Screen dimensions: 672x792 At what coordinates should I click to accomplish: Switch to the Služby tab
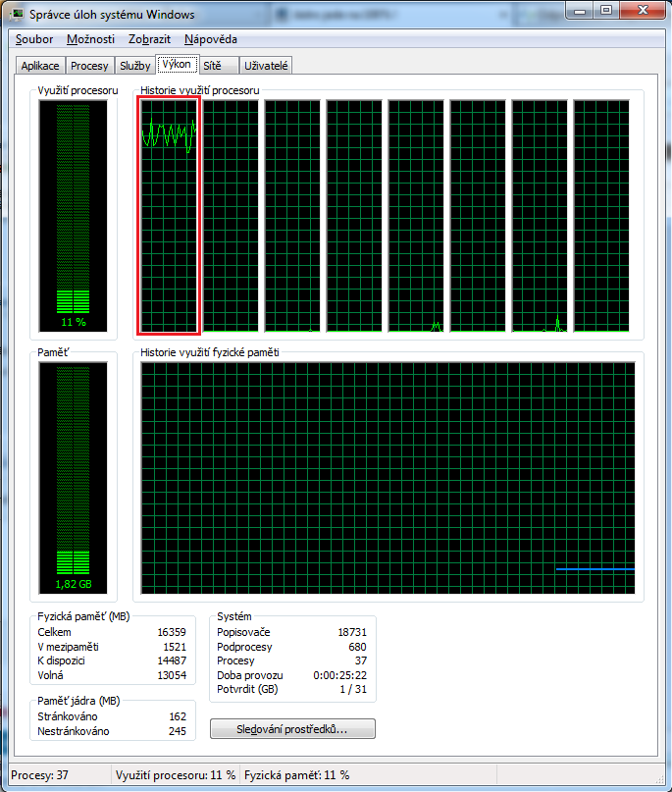(134, 66)
